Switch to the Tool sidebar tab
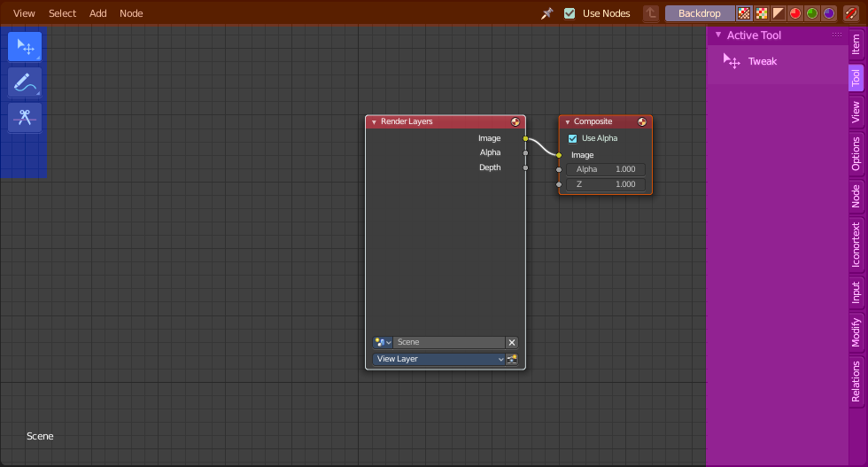 (x=856, y=78)
